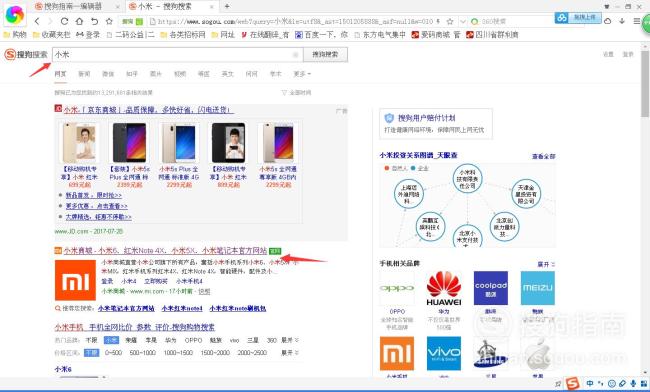Click the browser back arrow
Screen dimensions: 650x392
pyautogui.click(x=37, y=21)
